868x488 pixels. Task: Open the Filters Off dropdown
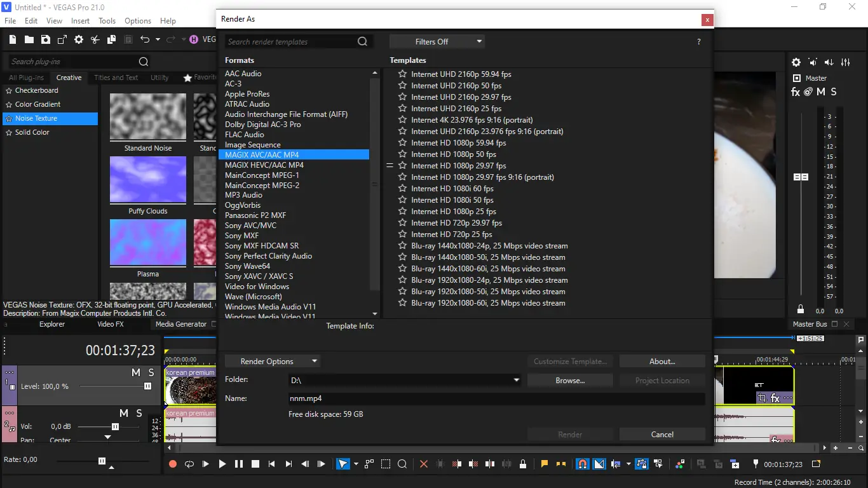coord(437,41)
